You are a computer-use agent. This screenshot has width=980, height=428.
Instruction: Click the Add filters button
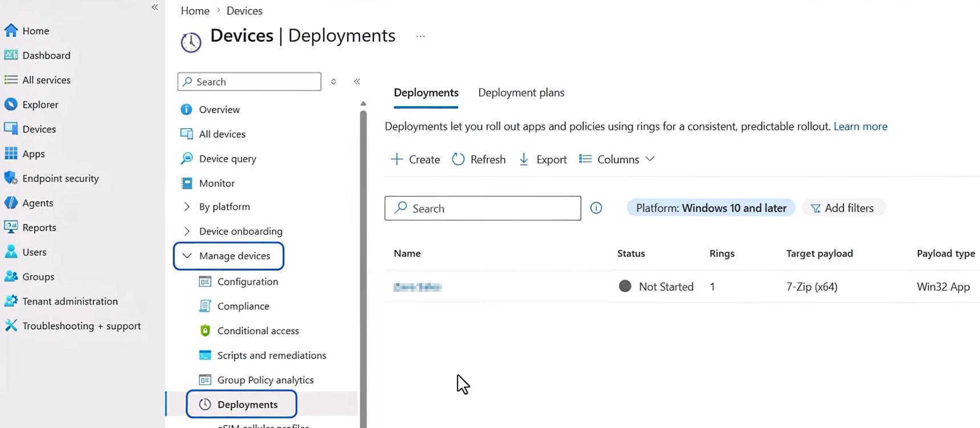(x=843, y=208)
